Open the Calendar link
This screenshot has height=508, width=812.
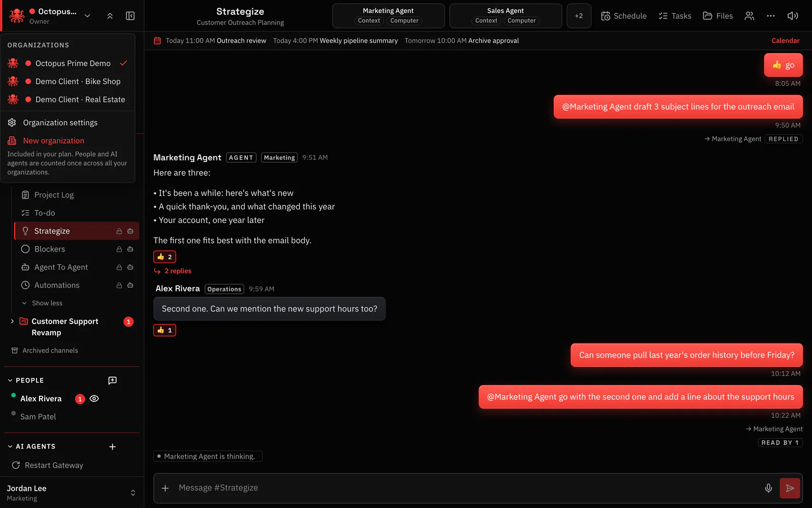pos(785,41)
